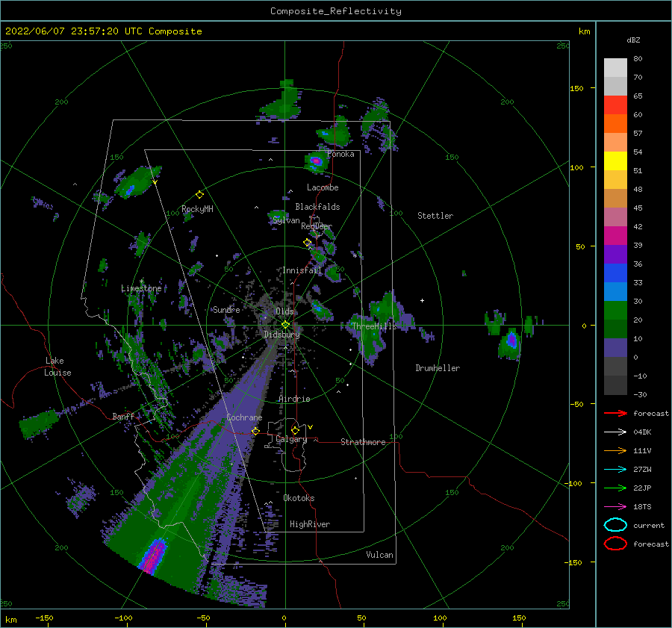Click the Limestone label
Screen dimensions: 672x628
pyautogui.click(x=141, y=288)
